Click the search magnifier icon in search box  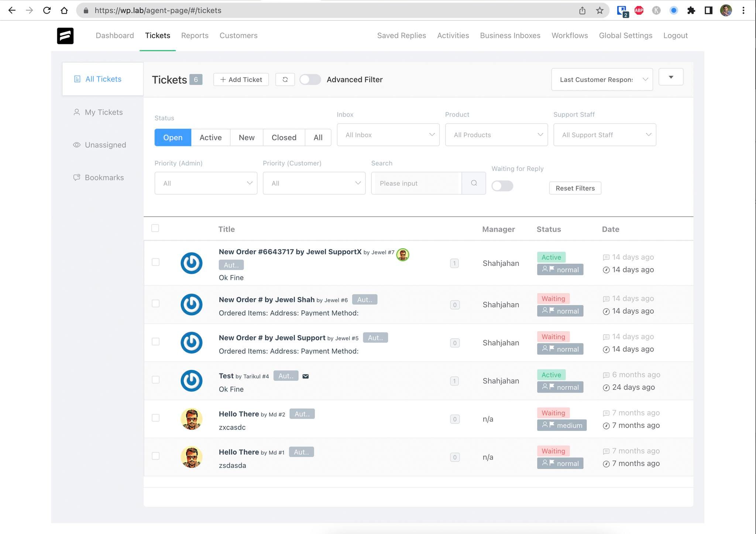pyautogui.click(x=474, y=183)
